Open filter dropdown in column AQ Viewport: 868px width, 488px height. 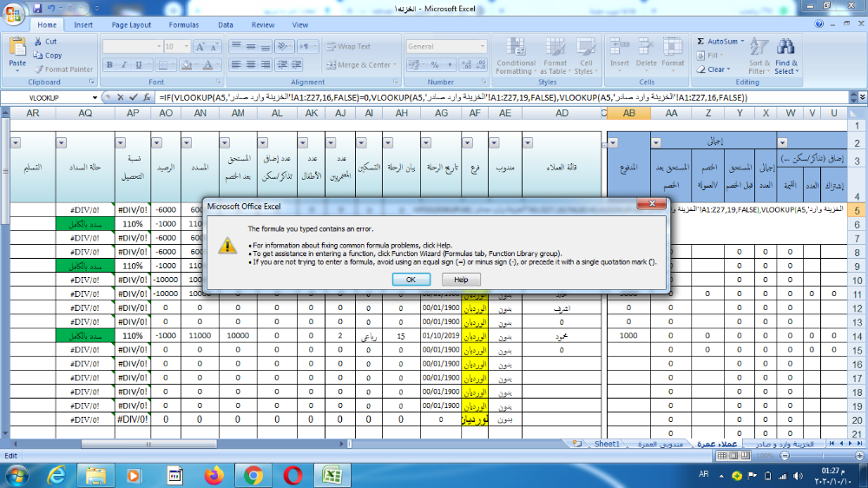click(62, 143)
